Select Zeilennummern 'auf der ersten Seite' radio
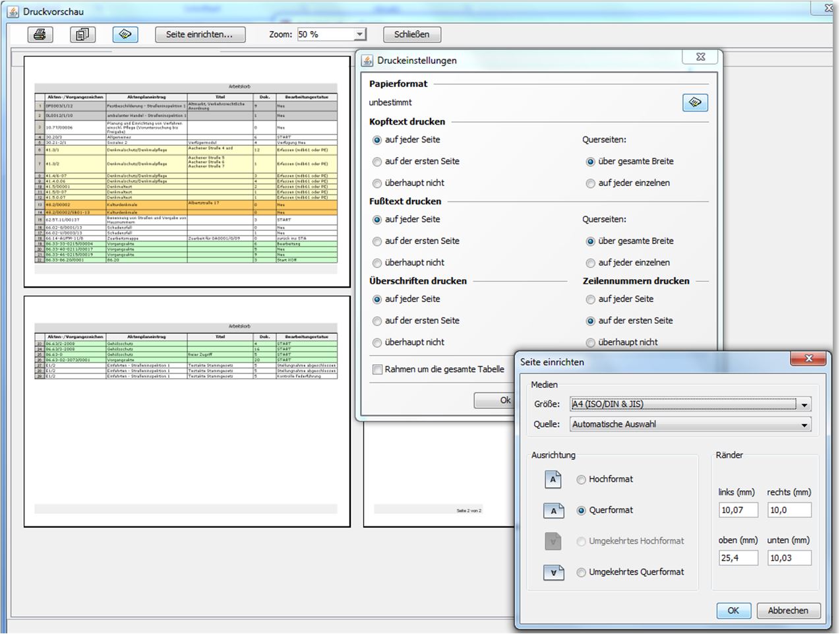840x634 pixels. click(x=591, y=321)
